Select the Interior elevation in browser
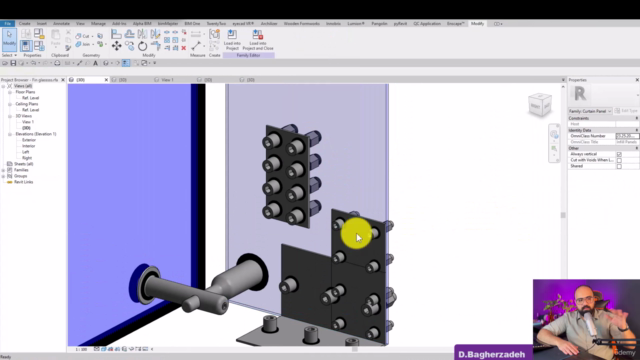The height and width of the screenshot is (360, 640). click(29, 146)
